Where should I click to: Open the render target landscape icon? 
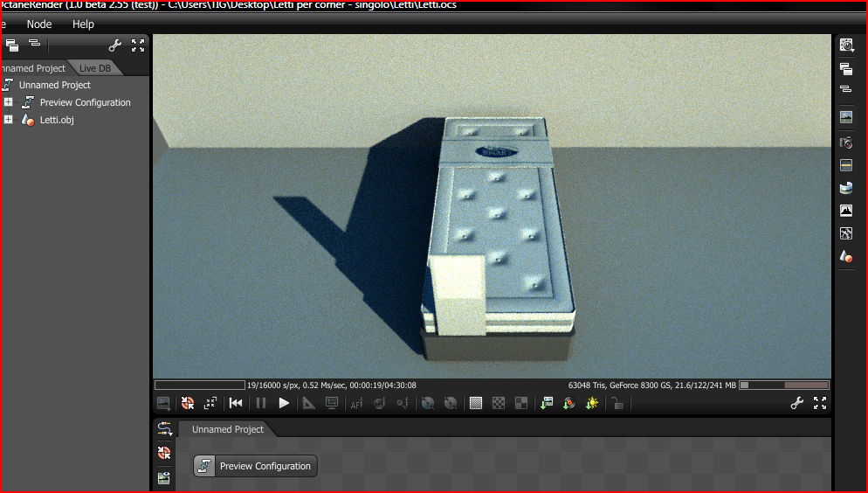pyautogui.click(x=846, y=117)
